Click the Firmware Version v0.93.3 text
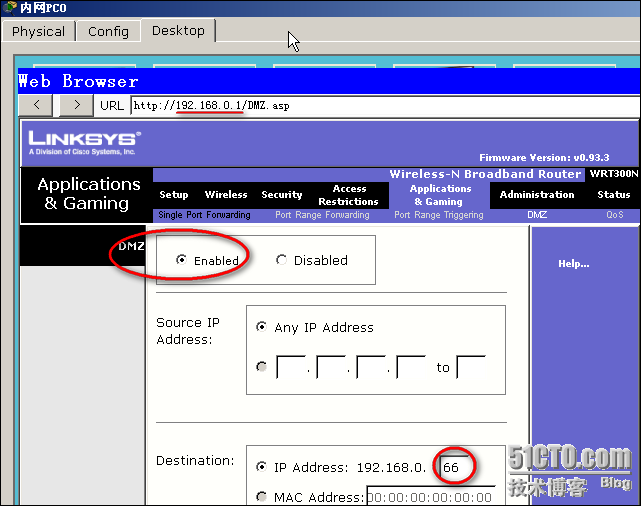 coord(544,158)
